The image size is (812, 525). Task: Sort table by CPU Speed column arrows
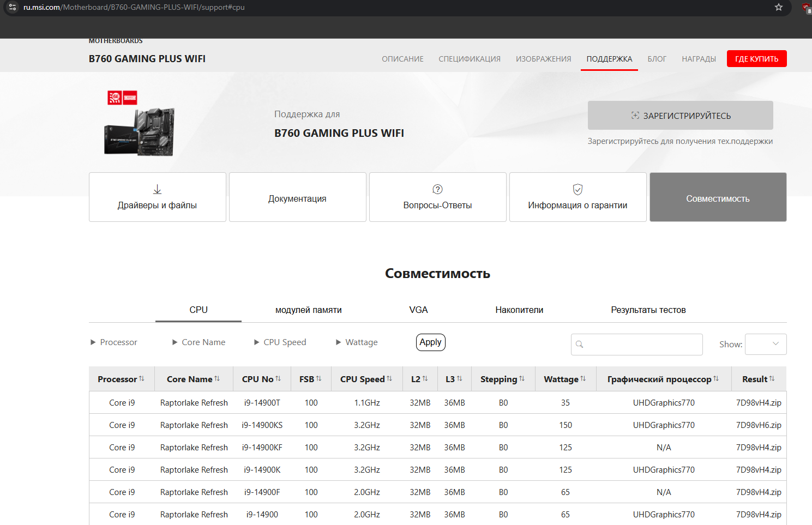389,378
